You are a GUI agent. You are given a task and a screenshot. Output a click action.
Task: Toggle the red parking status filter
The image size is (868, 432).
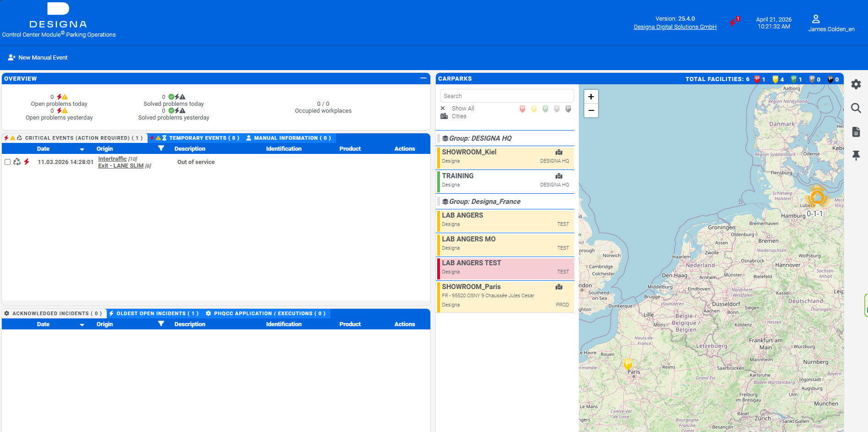pos(522,109)
